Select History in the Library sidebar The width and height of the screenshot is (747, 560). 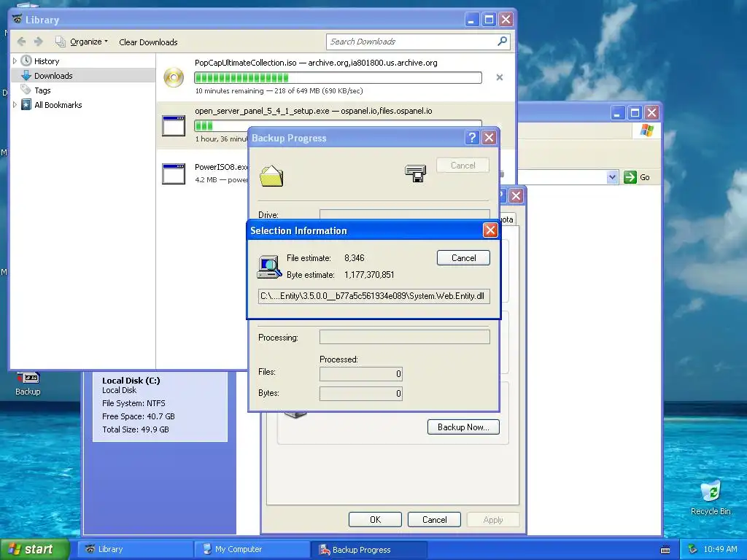click(x=47, y=61)
